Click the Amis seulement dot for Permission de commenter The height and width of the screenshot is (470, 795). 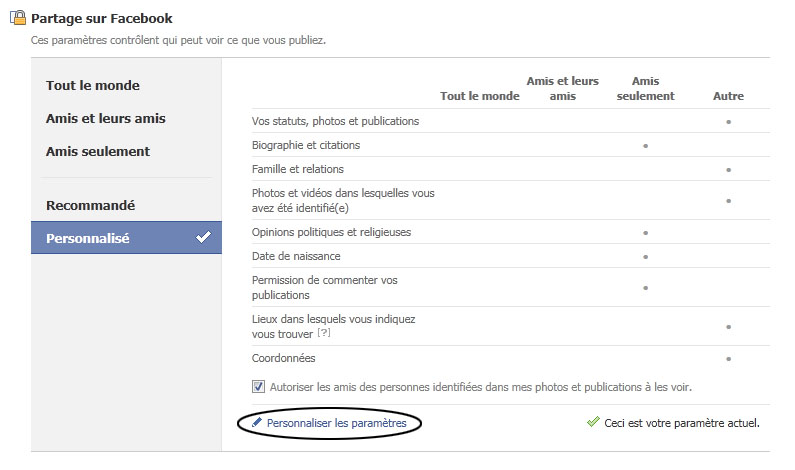pyautogui.click(x=645, y=288)
